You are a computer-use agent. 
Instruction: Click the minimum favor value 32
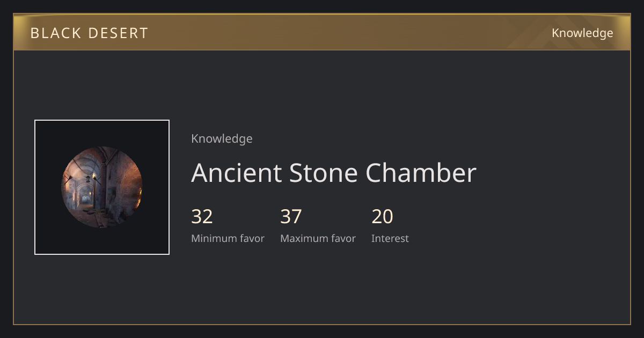(202, 216)
